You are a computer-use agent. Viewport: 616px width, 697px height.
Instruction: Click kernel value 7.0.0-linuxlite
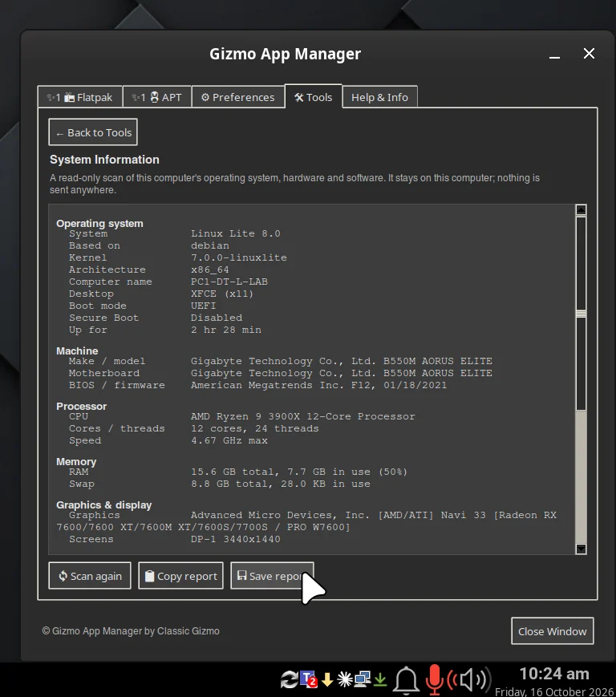click(x=239, y=257)
